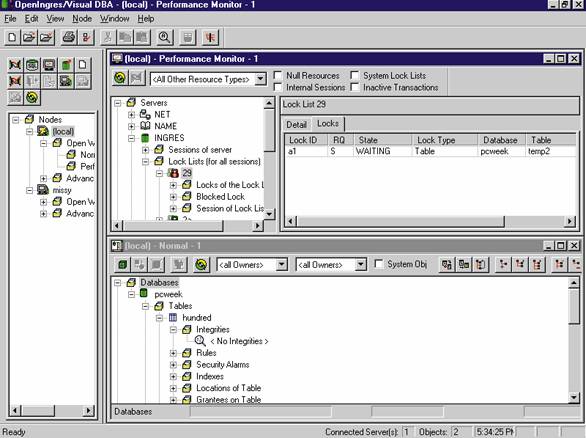Open the View menu
Screen dimensions: 586x438
[x=55, y=18]
